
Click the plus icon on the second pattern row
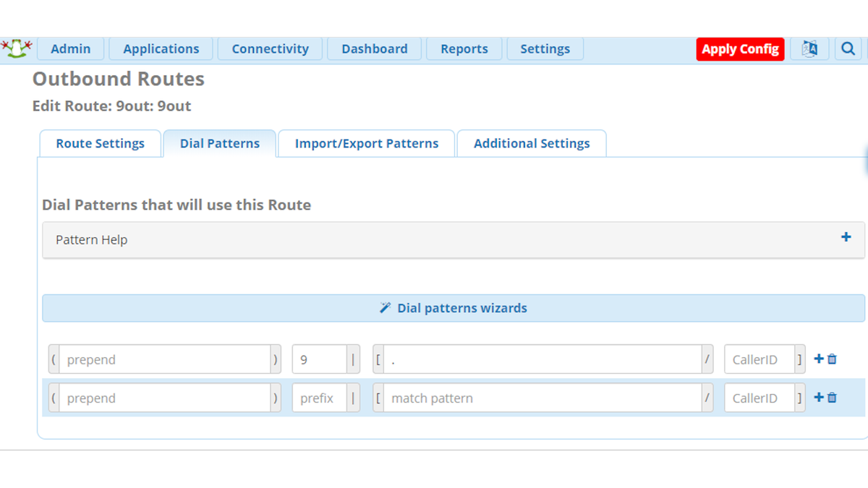click(817, 397)
